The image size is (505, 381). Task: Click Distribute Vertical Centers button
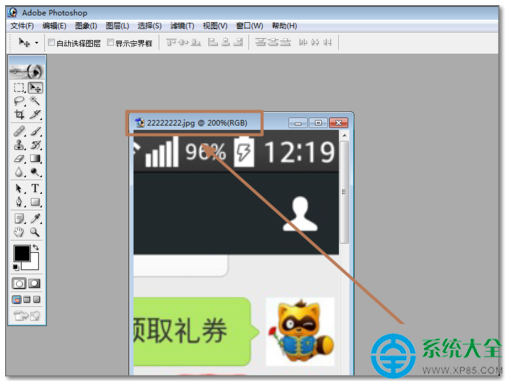273,42
